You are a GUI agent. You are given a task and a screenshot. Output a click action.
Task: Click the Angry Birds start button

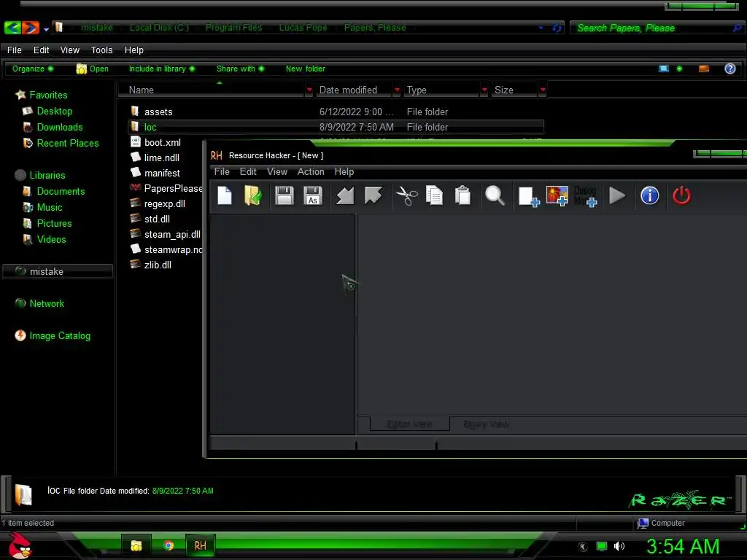coord(20,546)
